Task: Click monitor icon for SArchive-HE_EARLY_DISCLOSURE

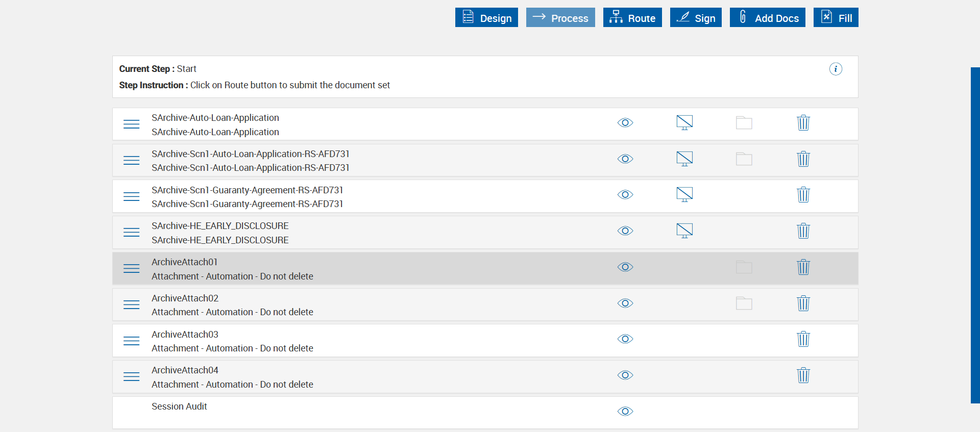Action: coord(684,231)
